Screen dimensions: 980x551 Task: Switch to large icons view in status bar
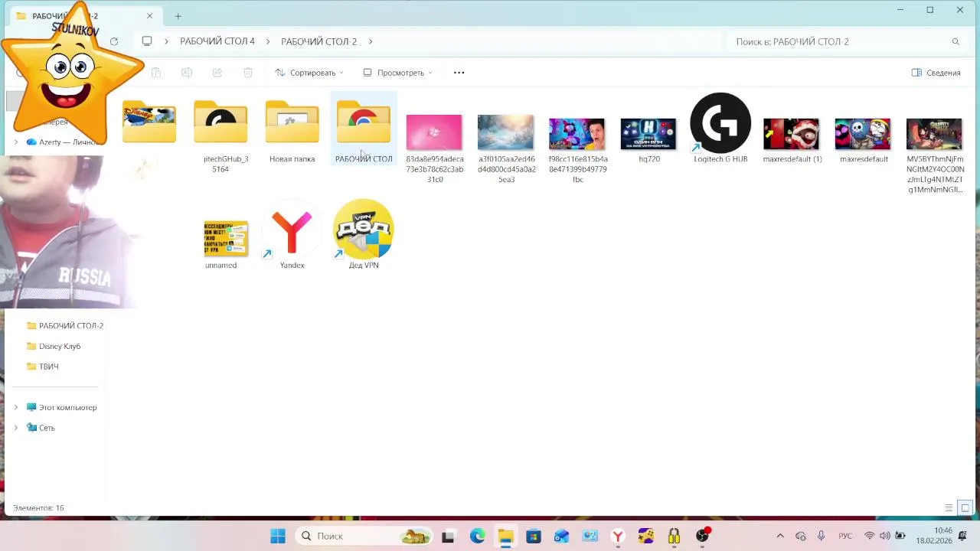coord(965,508)
